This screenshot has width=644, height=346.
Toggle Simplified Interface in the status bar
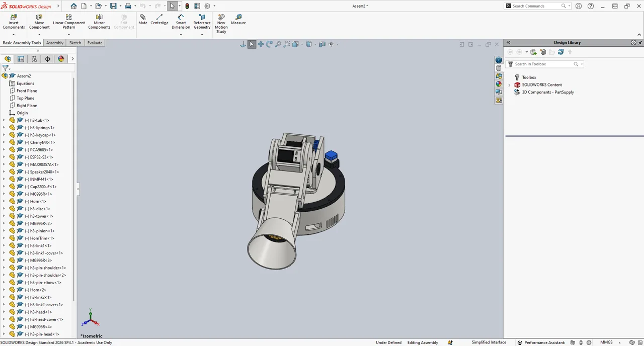(x=489, y=342)
